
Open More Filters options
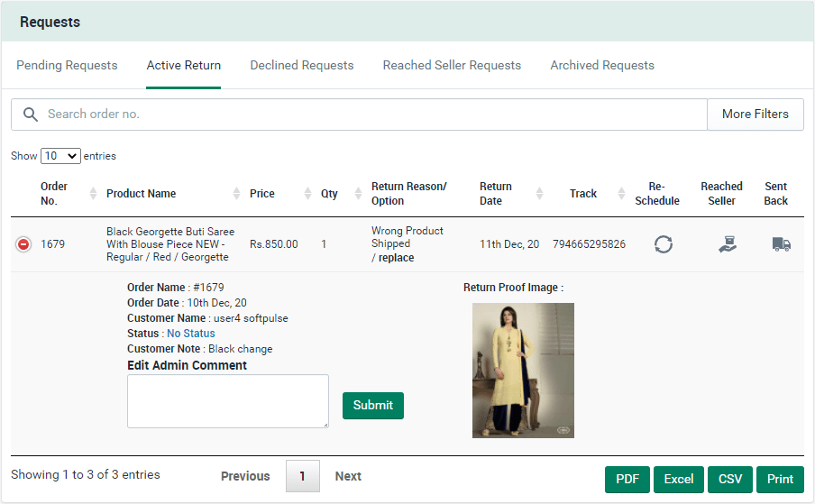point(755,115)
